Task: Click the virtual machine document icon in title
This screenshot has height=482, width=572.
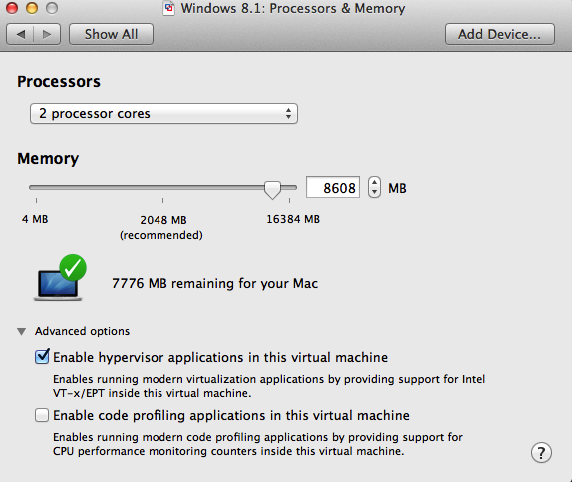Action: (168, 9)
